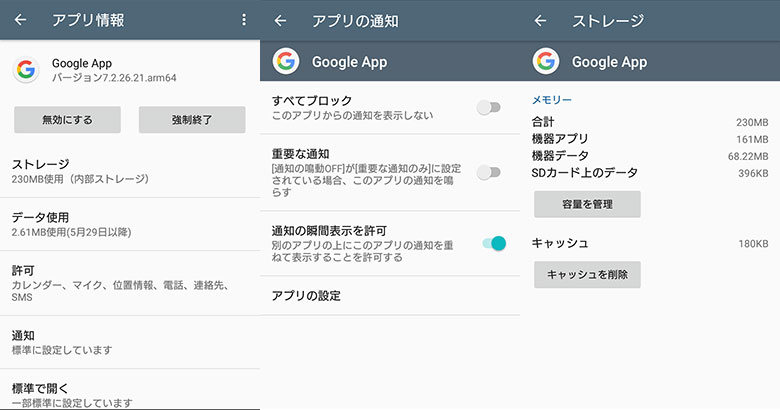Tap このアプリからの通知を表示しない description
The image size is (780, 410).
pyautogui.click(x=352, y=115)
